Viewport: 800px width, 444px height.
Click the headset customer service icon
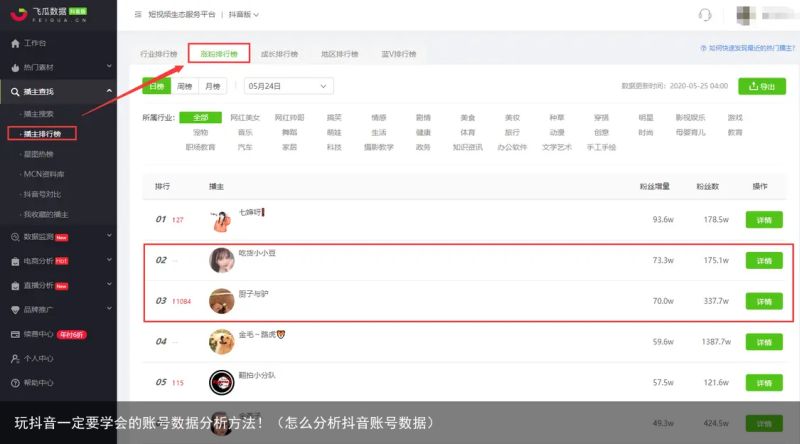coord(705,15)
